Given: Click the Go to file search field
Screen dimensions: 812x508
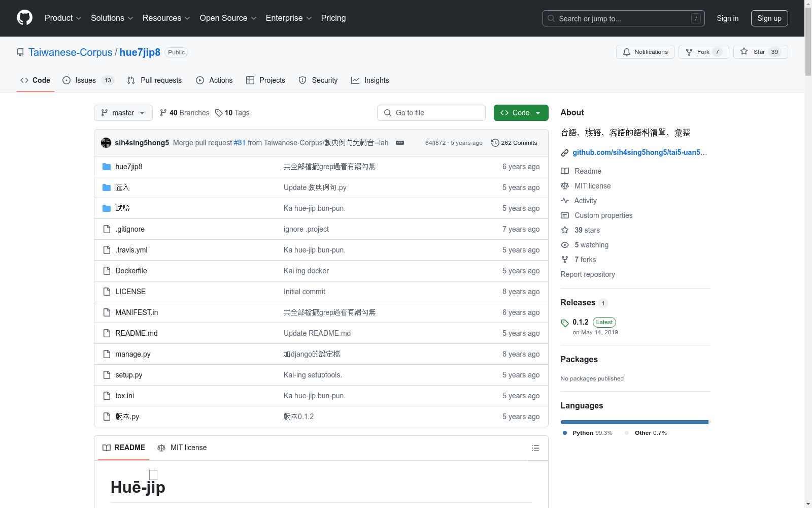Looking at the screenshot, I should 431,113.
